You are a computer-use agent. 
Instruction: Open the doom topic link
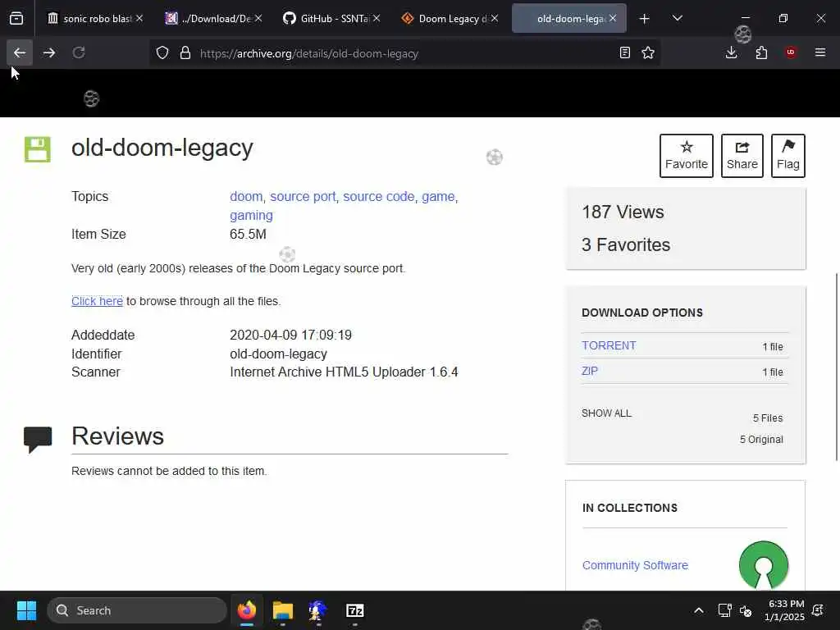click(x=246, y=197)
